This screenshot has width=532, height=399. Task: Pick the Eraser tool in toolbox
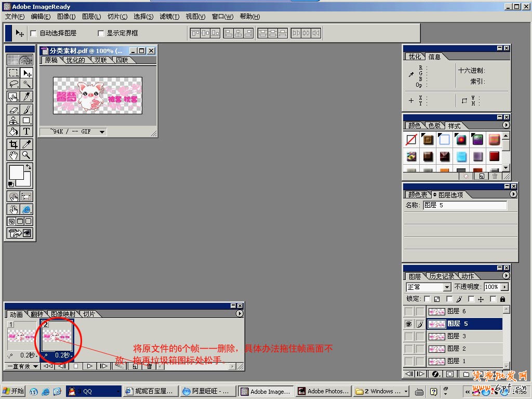coord(14,110)
